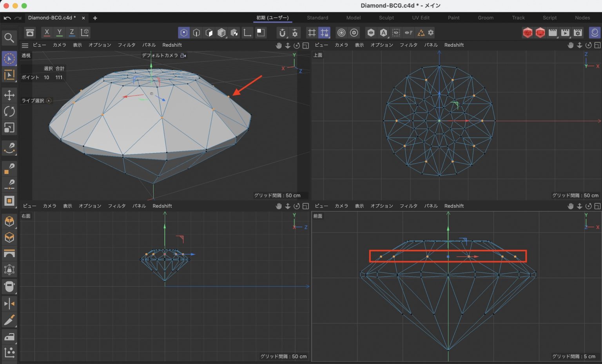Toggle the X axis lock
602x364 pixels.
(46, 33)
